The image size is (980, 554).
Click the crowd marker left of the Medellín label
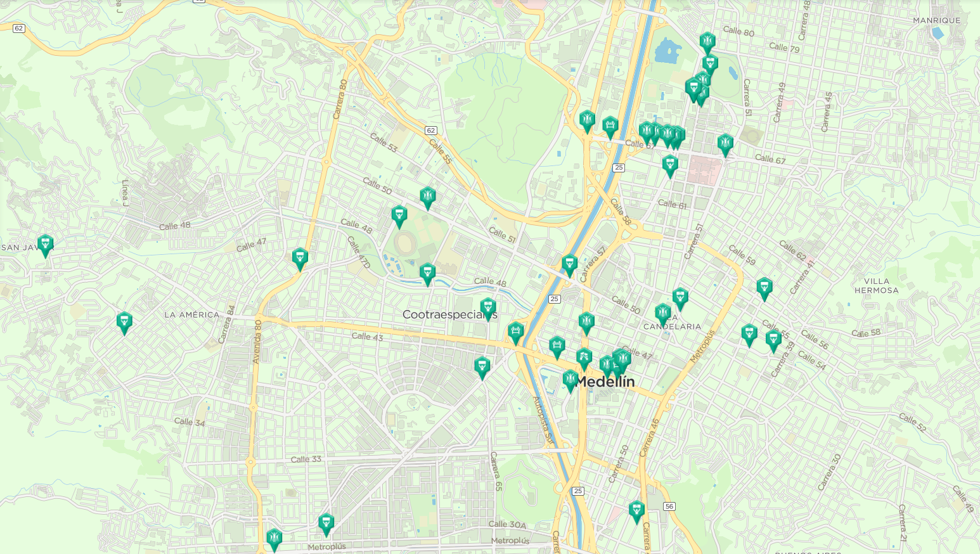coord(571,380)
